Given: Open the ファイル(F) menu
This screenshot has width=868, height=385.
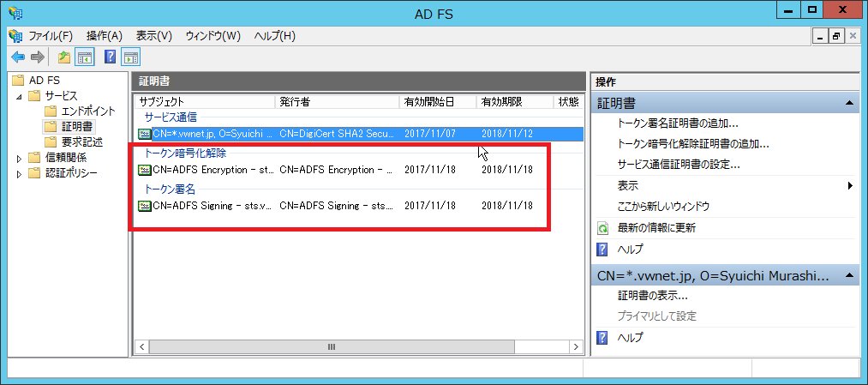Looking at the screenshot, I should (51, 36).
